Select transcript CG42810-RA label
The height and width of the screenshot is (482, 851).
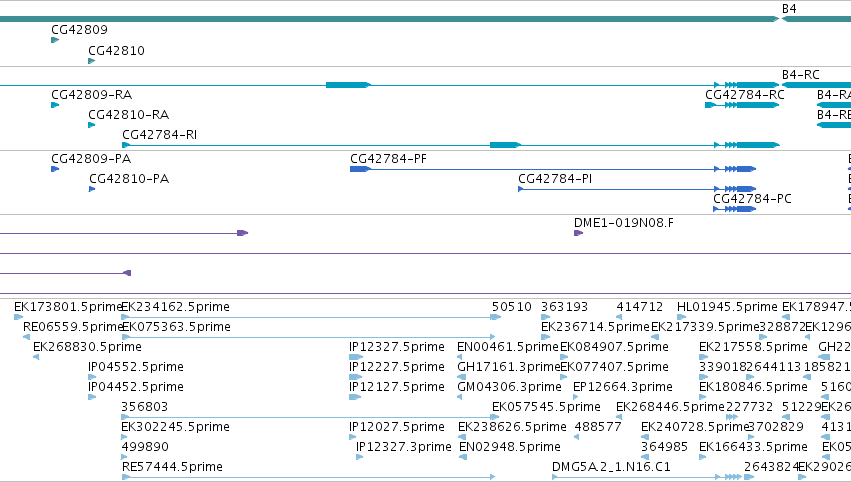point(129,115)
